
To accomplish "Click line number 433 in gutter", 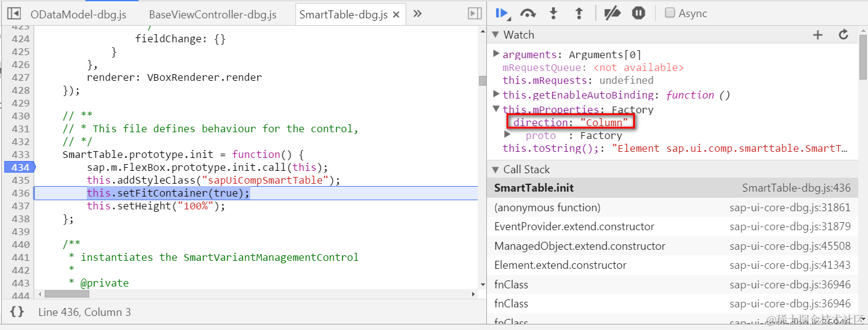I will point(21,154).
